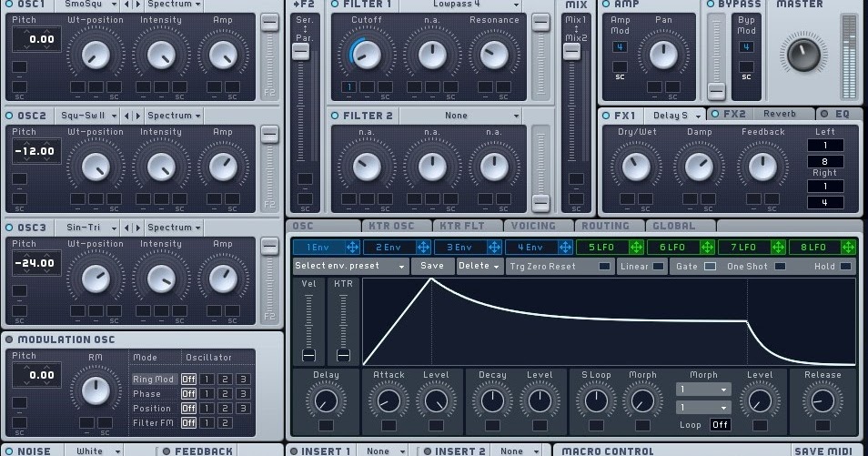
Task: Open Noise White type dropdown
Action: coord(94,451)
